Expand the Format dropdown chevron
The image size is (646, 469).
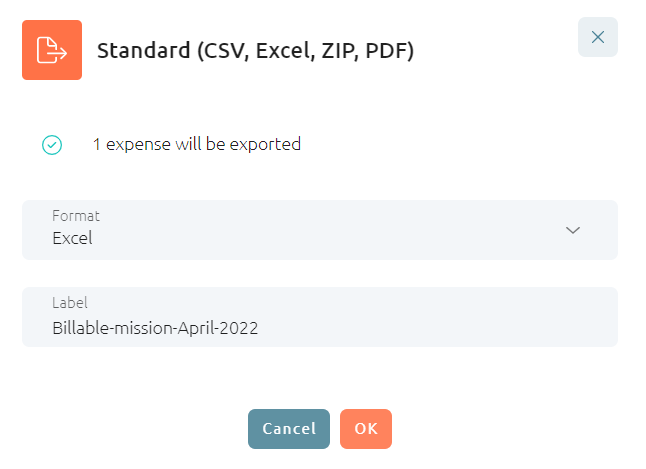573,230
